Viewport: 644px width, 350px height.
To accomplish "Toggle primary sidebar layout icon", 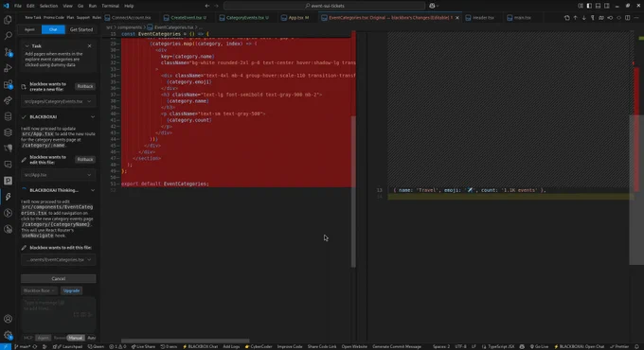I will pyautogui.click(x=589, y=6).
